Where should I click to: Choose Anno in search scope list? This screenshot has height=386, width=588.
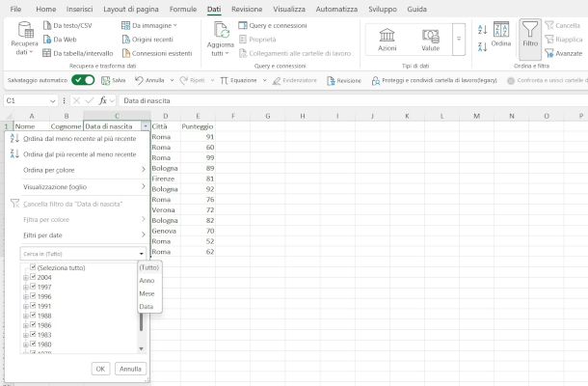[x=147, y=281]
